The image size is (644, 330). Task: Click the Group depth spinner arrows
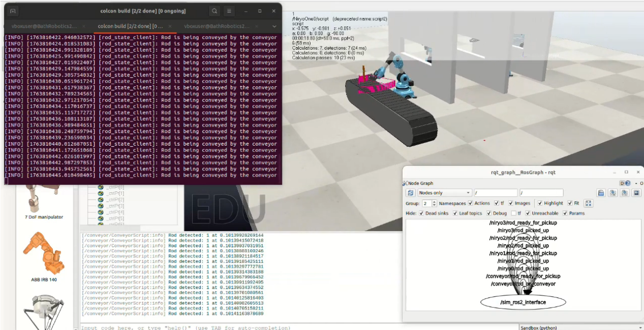pos(435,203)
